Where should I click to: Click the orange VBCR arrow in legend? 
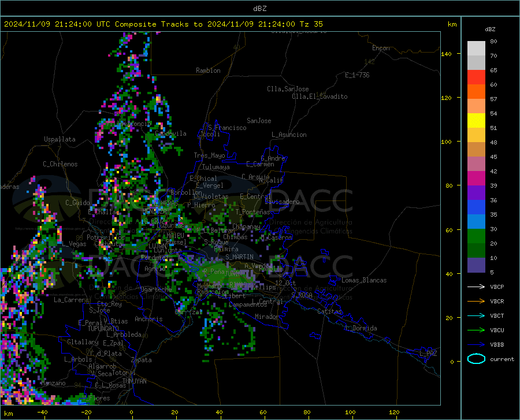click(x=476, y=302)
